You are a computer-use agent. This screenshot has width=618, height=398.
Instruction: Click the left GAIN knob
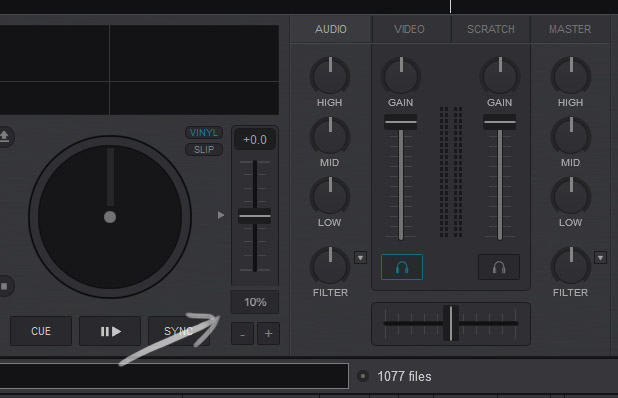coord(401,76)
